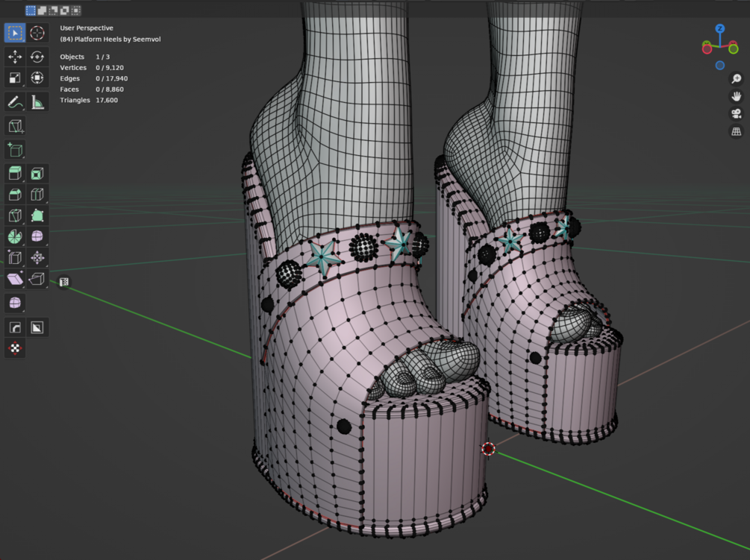Set selection mode to New (first icon)
750x560 pixels.
31,10
